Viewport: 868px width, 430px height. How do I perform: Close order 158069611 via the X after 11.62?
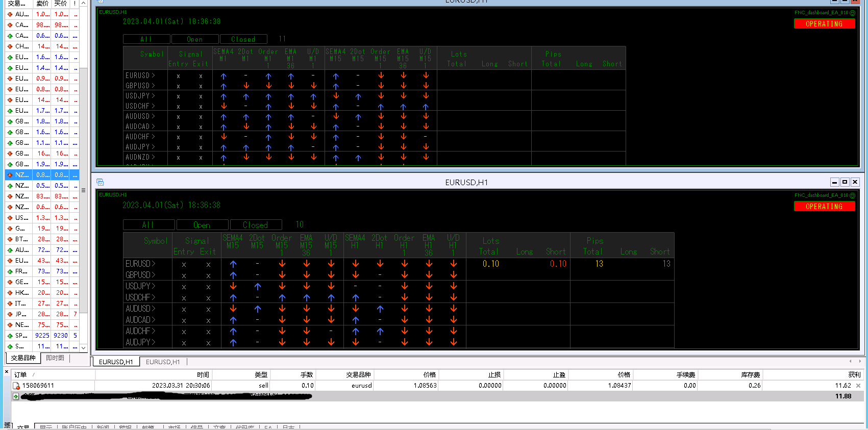pyautogui.click(x=858, y=386)
